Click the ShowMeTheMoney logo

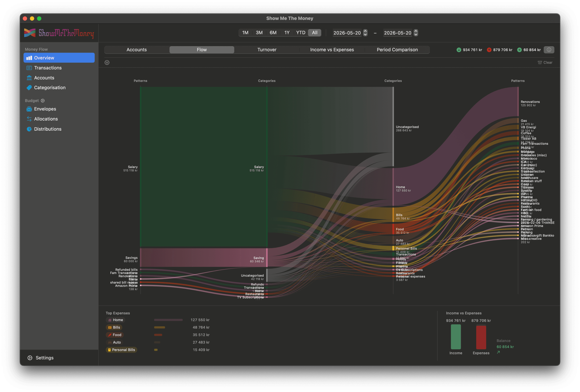pos(59,33)
